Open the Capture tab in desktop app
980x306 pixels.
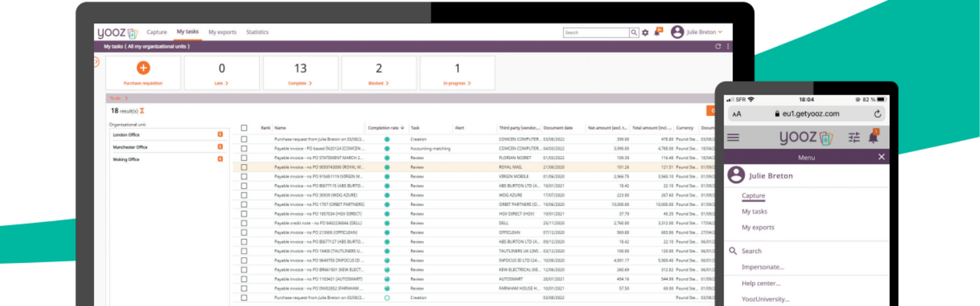[x=157, y=32]
